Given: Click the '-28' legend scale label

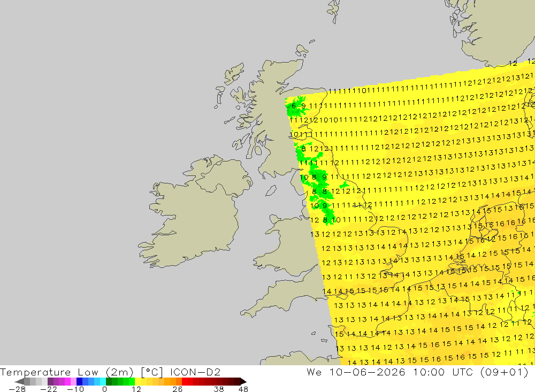Looking at the screenshot, I should 17,389.
